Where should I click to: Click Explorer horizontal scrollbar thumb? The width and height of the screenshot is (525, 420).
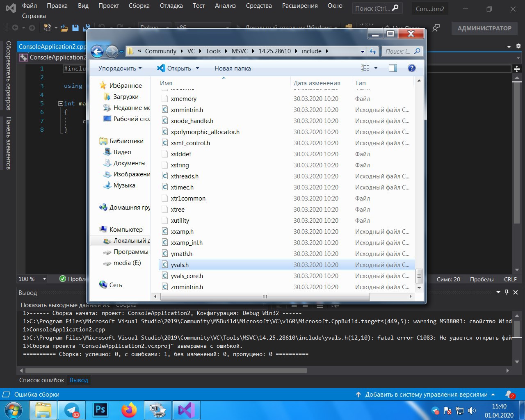(264, 297)
